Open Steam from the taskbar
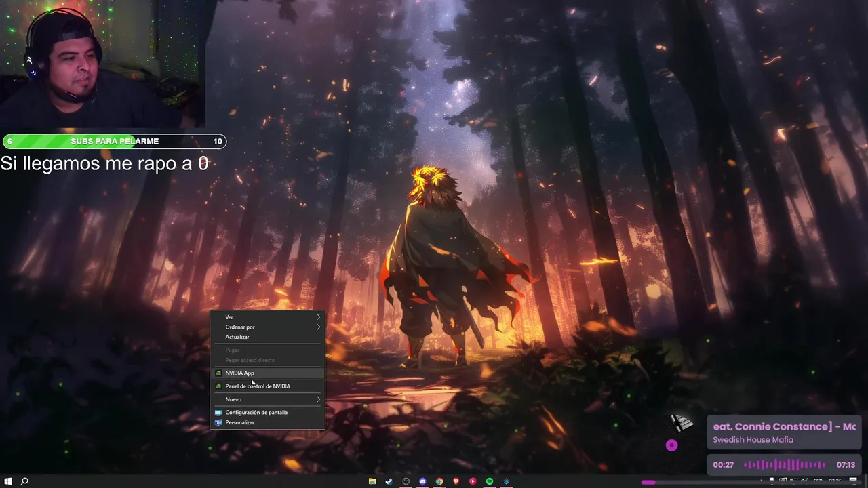Screen dimensions: 868x488 coord(389,481)
